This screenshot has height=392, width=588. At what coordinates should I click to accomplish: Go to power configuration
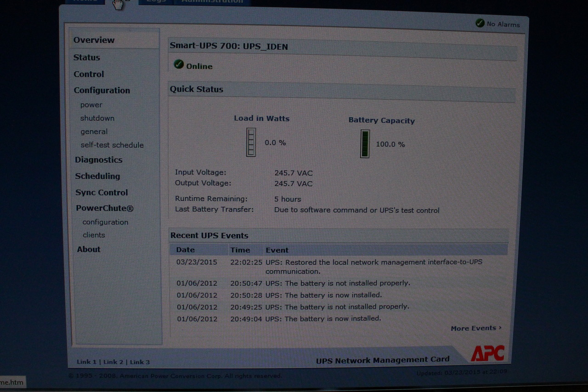[x=91, y=105]
